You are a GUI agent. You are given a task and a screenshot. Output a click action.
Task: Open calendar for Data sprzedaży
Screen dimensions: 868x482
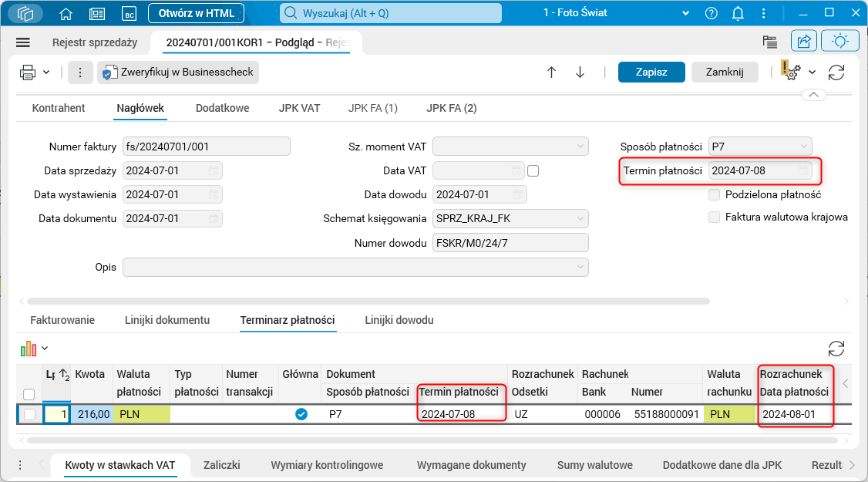click(x=214, y=170)
